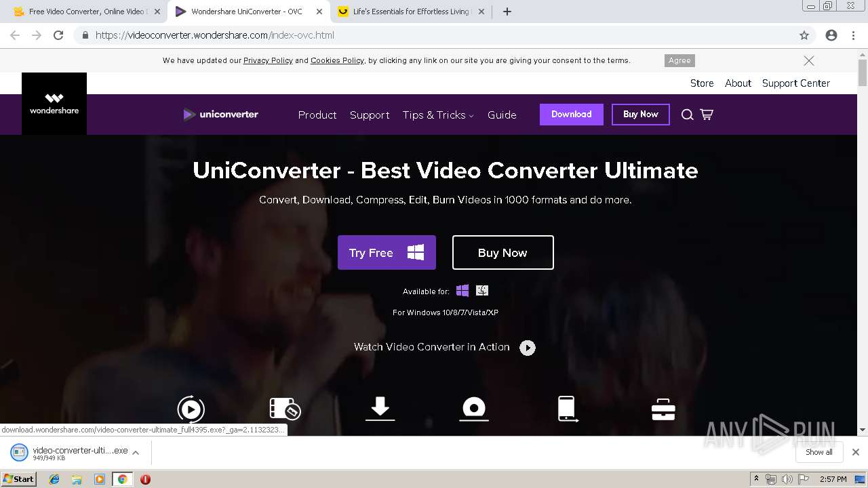Switch to the Life's Essentials tab
868x488 pixels.
tap(411, 12)
